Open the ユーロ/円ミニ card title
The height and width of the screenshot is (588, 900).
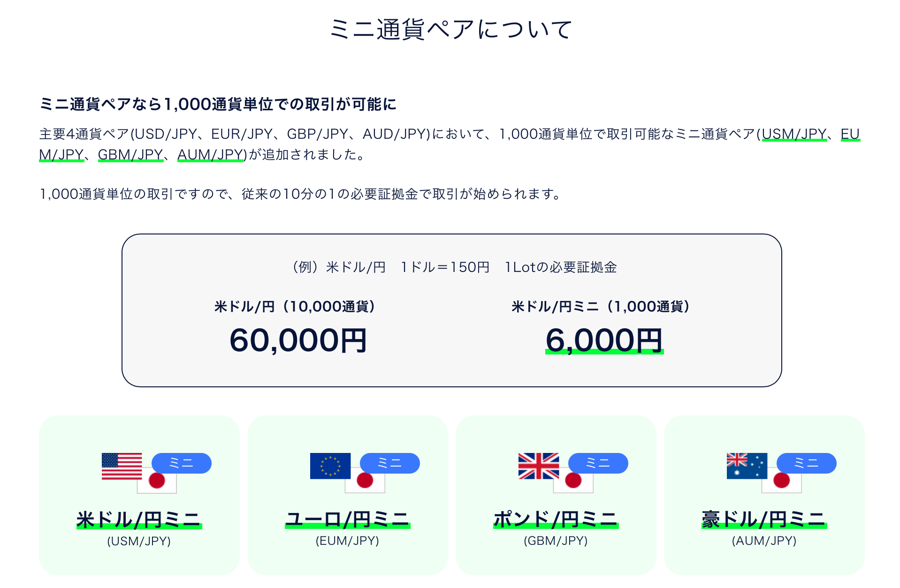[x=347, y=520]
